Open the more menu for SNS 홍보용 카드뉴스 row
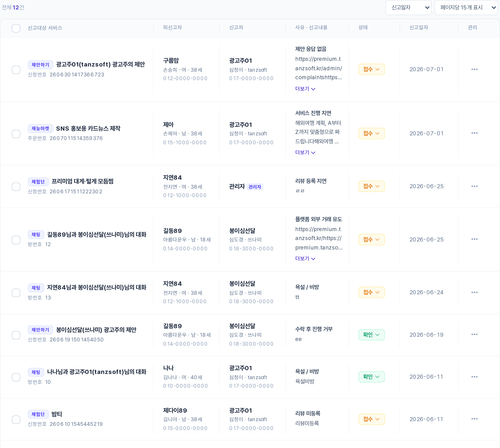The width and height of the screenshot is (500, 448). 474,133
